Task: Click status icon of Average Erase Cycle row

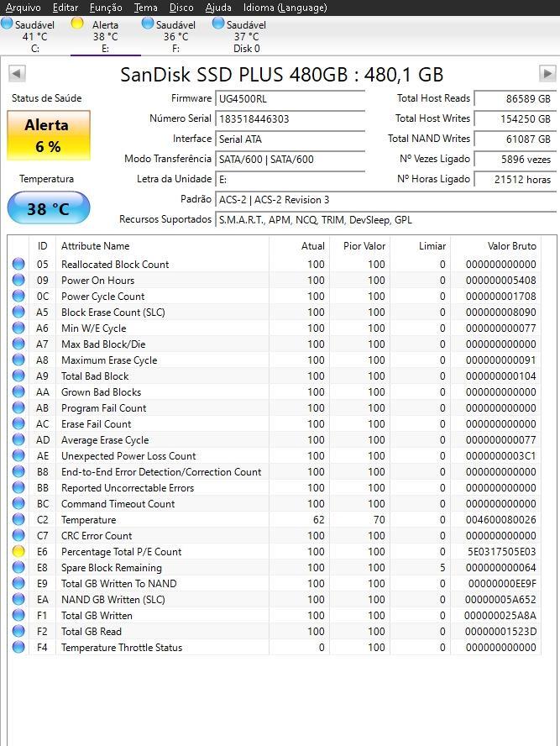Action: pos(18,439)
